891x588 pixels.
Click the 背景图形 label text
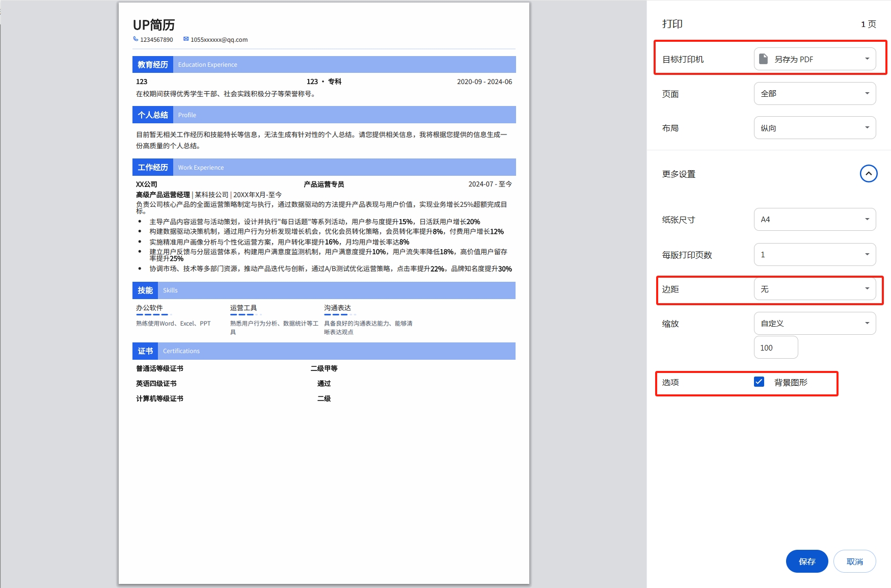click(791, 383)
